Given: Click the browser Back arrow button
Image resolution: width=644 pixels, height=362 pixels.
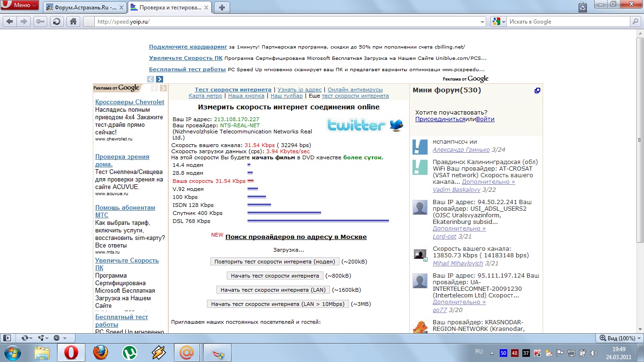Looking at the screenshot, I should (9, 21).
